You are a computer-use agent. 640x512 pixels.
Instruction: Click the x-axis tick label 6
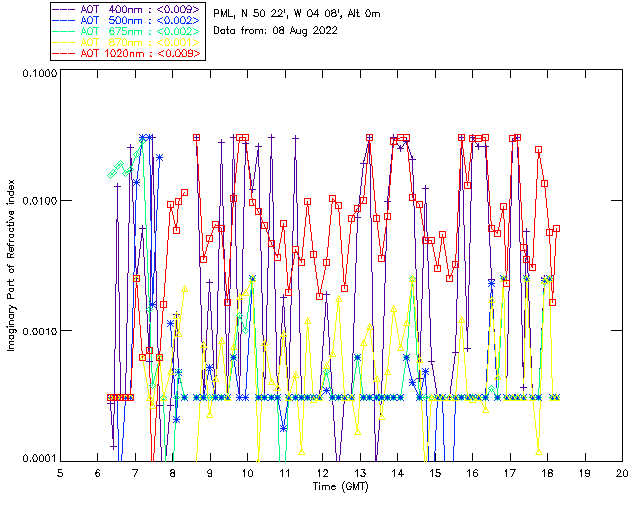[x=98, y=473]
